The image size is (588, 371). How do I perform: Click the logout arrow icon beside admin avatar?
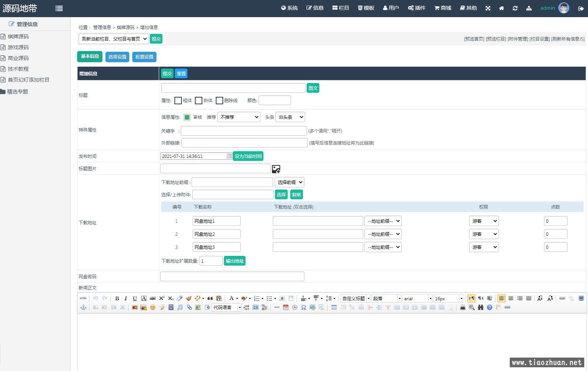(x=581, y=8)
